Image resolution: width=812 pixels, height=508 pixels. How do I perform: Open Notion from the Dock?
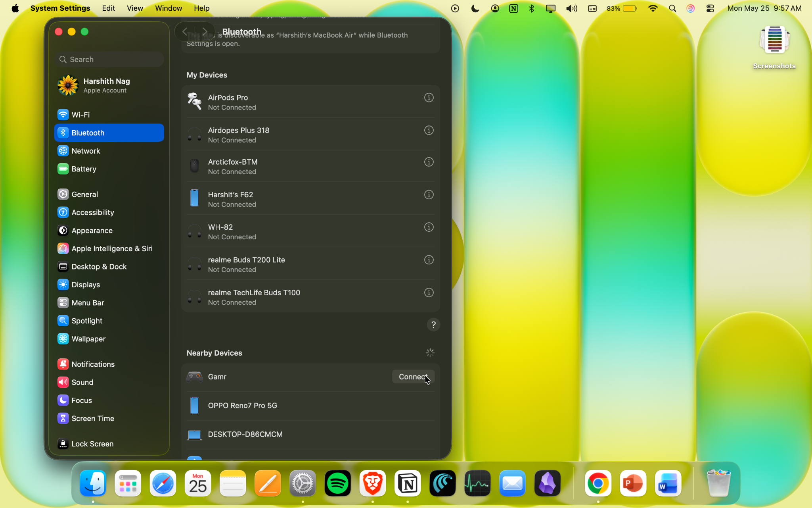[408, 483]
